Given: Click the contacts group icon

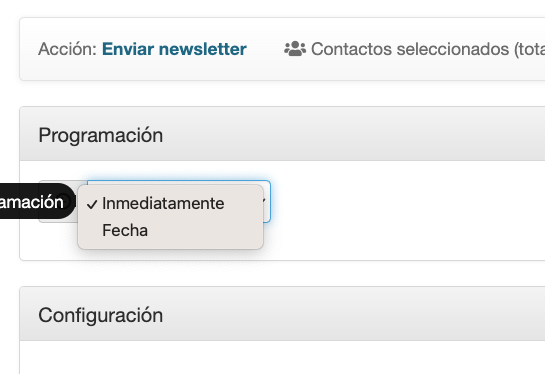Looking at the screenshot, I should point(295,49).
